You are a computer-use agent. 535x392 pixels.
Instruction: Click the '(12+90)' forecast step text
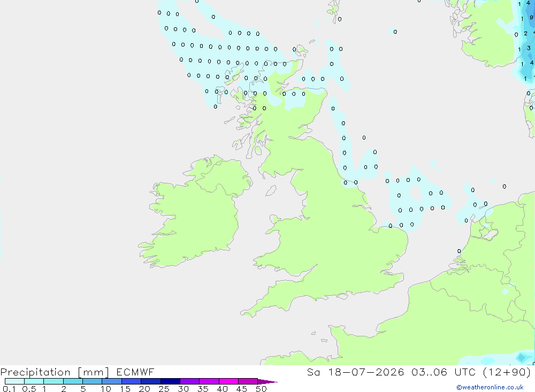coord(507,372)
